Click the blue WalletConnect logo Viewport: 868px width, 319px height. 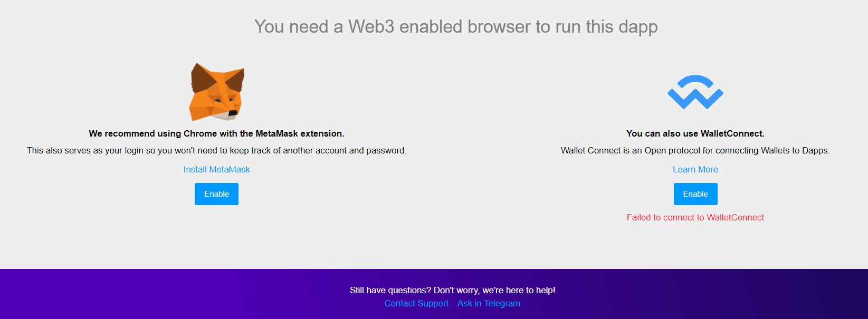tap(695, 92)
